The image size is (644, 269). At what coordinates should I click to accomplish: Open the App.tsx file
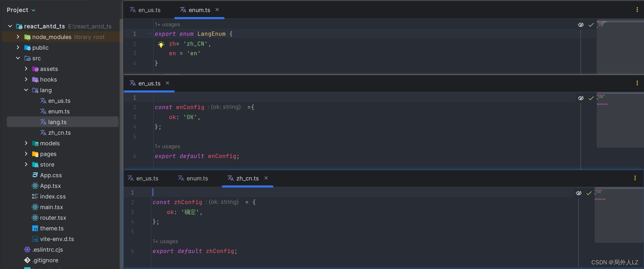[50, 186]
